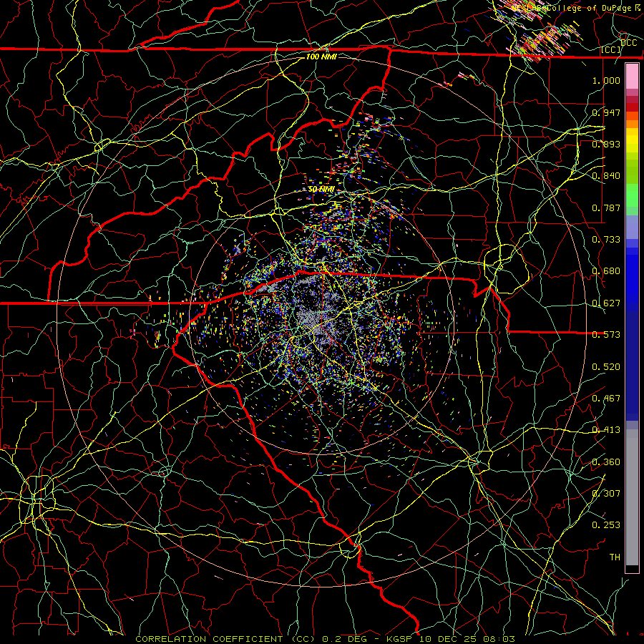
Task: Click the 0.413 scale label
Action: 606,430
